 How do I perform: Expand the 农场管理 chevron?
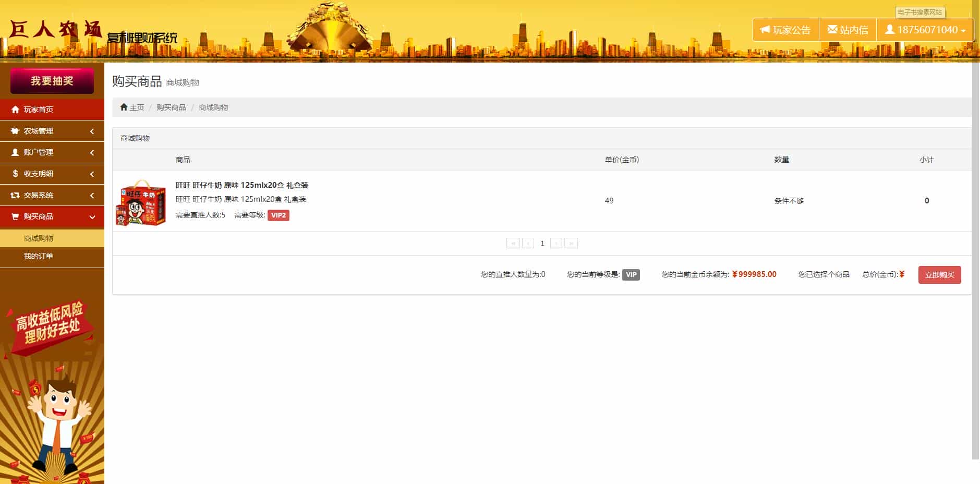point(92,131)
